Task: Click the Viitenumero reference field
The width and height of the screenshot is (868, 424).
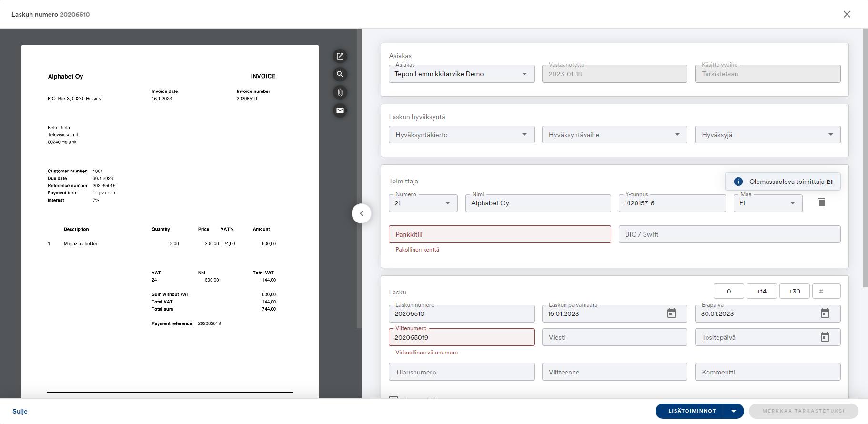Action: [461, 337]
